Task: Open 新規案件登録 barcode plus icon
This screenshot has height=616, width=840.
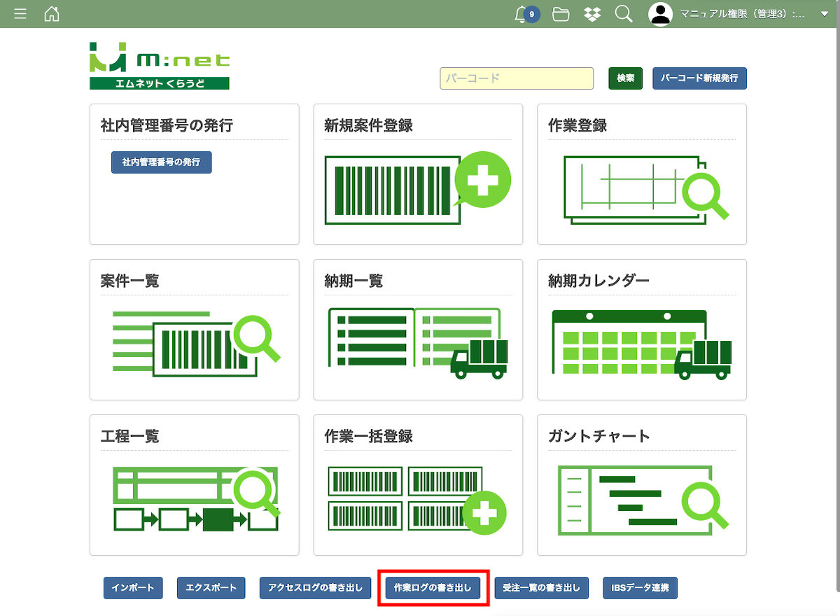Action: click(x=417, y=188)
